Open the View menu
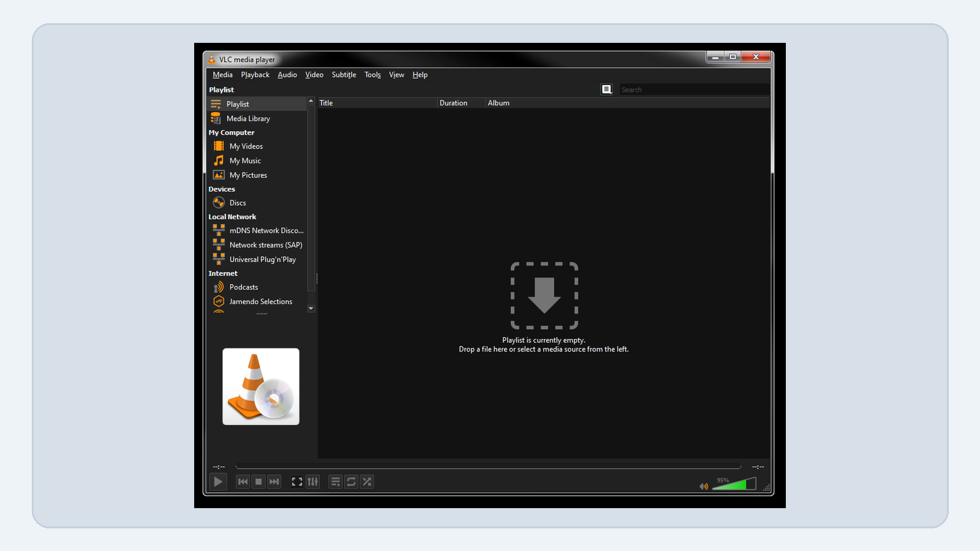The width and height of the screenshot is (980, 551). click(x=396, y=75)
